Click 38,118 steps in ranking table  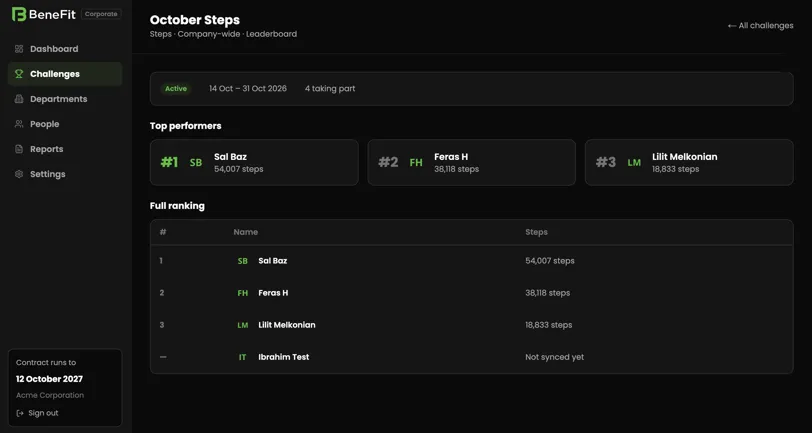[x=547, y=293]
